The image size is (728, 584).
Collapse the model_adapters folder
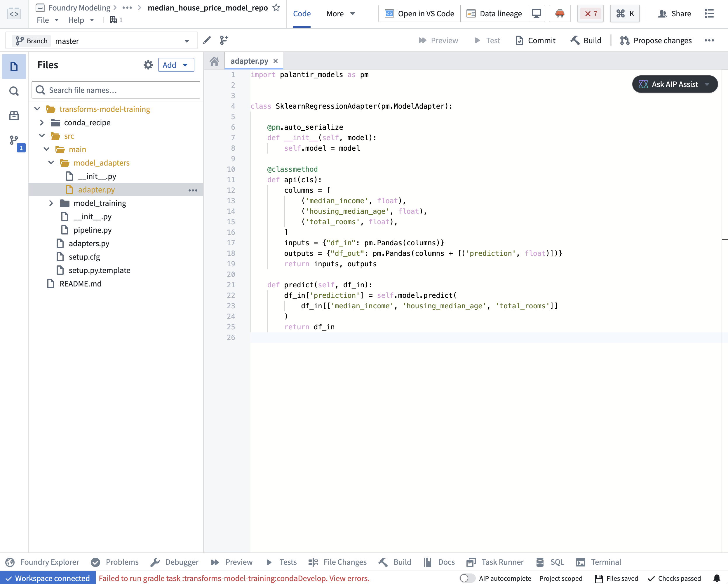[51, 163]
